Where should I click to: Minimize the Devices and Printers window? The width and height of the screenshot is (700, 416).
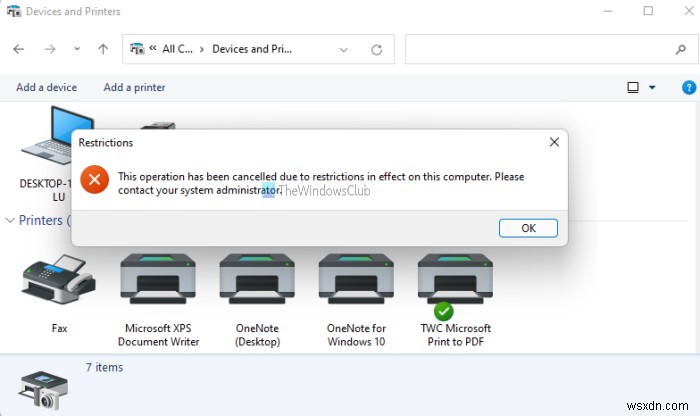click(608, 11)
